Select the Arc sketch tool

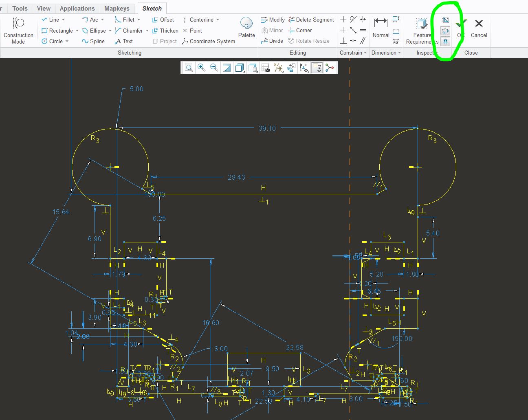90,20
